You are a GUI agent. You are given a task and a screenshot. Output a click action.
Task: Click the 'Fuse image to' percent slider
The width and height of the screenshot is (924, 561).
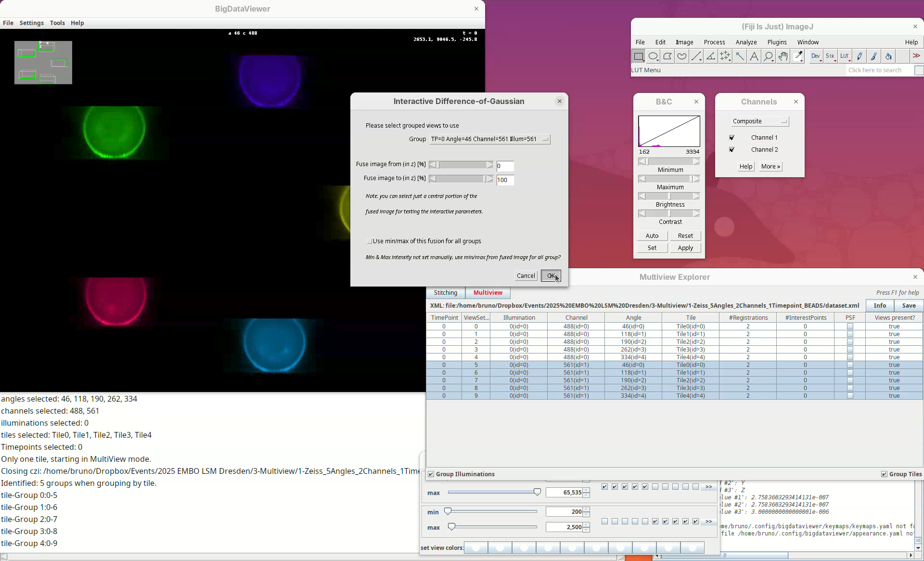pos(461,179)
